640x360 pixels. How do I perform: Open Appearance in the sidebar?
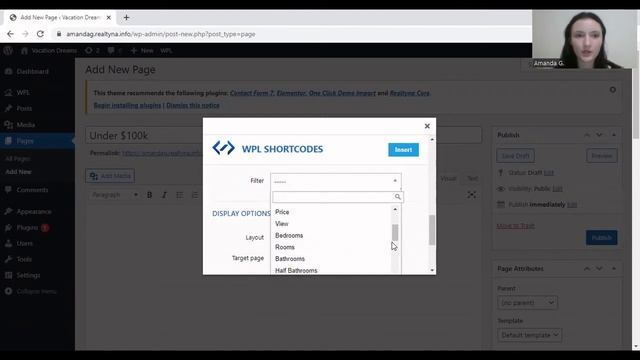tap(33, 211)
